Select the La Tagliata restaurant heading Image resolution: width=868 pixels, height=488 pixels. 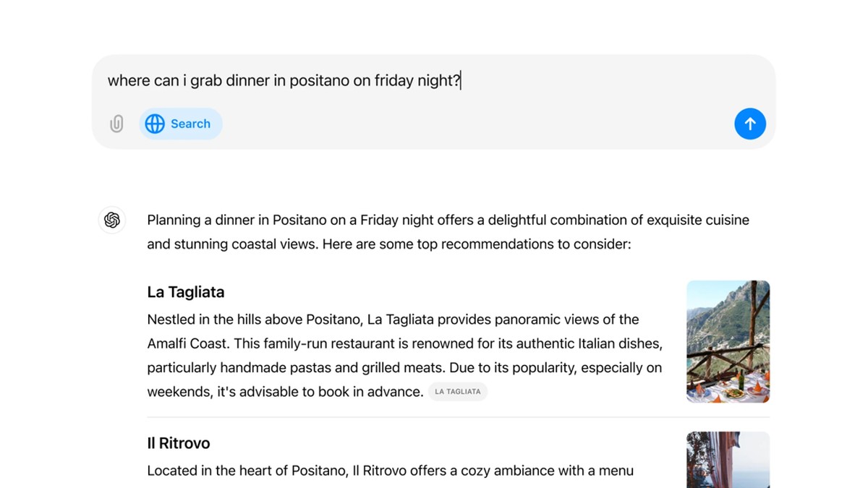pos(186,292)
